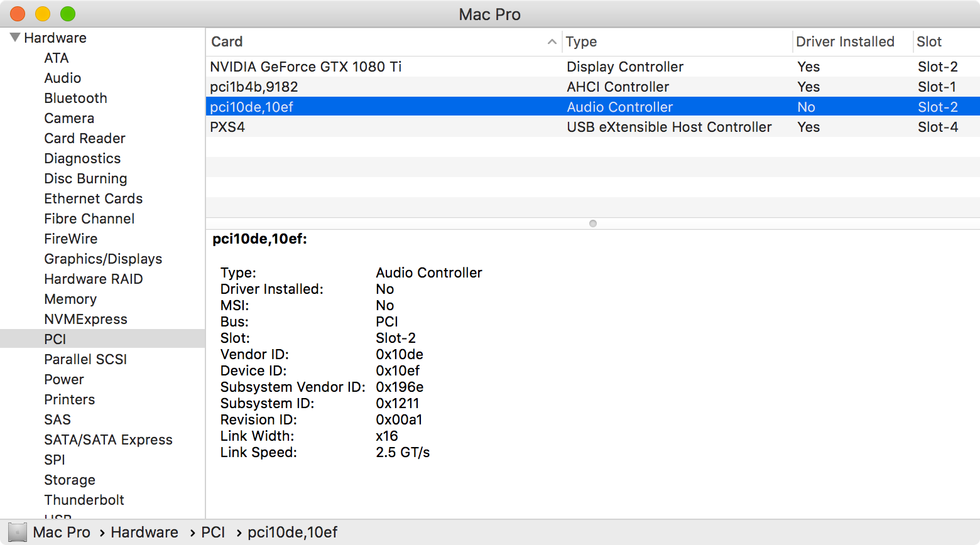Click the Slot-1 cell
Viewport: 980px width, 545px height.
[x=937, y=87]
